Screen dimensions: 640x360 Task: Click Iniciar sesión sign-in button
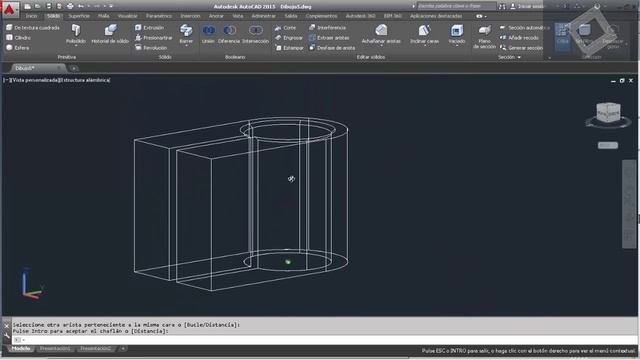click(527, 6)
